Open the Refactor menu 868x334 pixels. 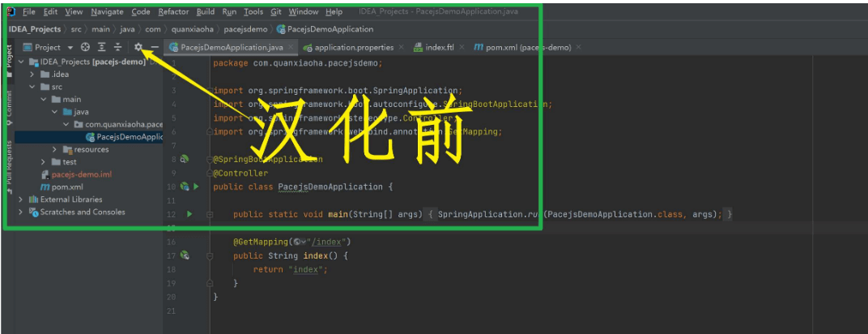(173, 11)
